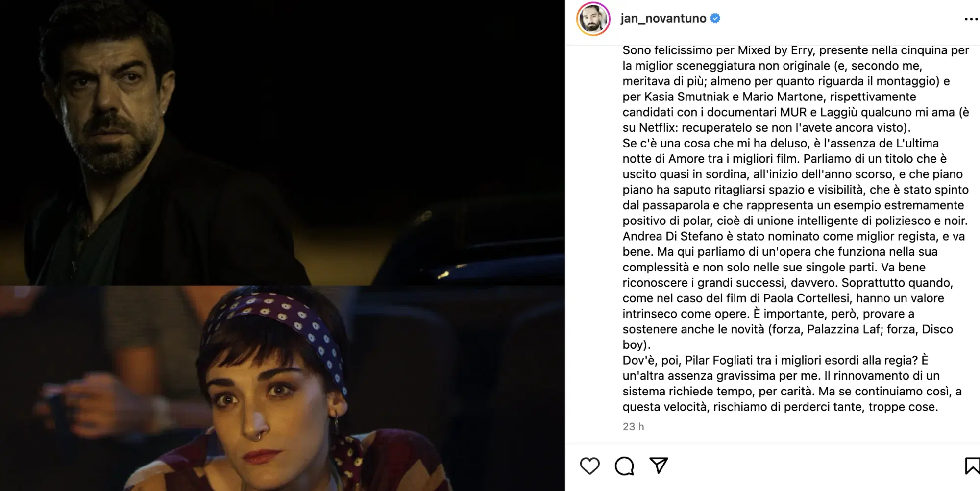Open the three-dot more options menu
Viewport: 980px width, 491px height.
coord(971,19)
